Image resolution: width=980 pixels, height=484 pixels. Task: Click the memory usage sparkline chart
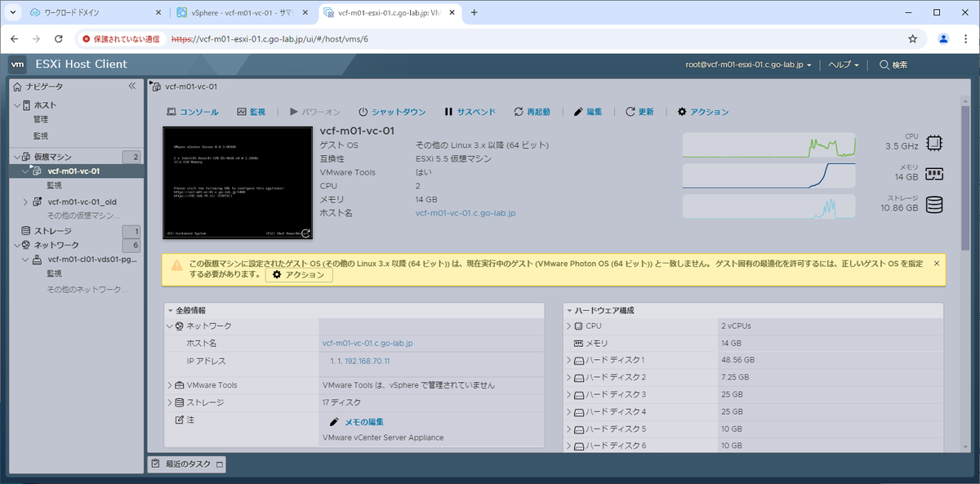[768, 175]
